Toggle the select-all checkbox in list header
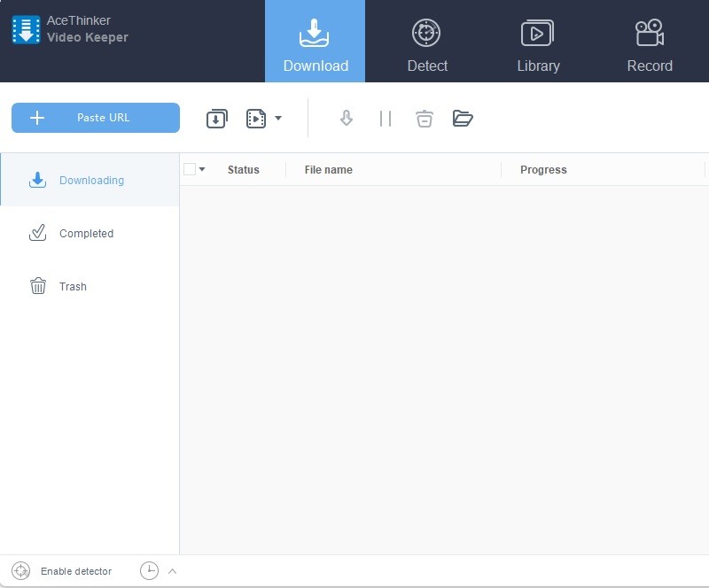 (189, 169)
